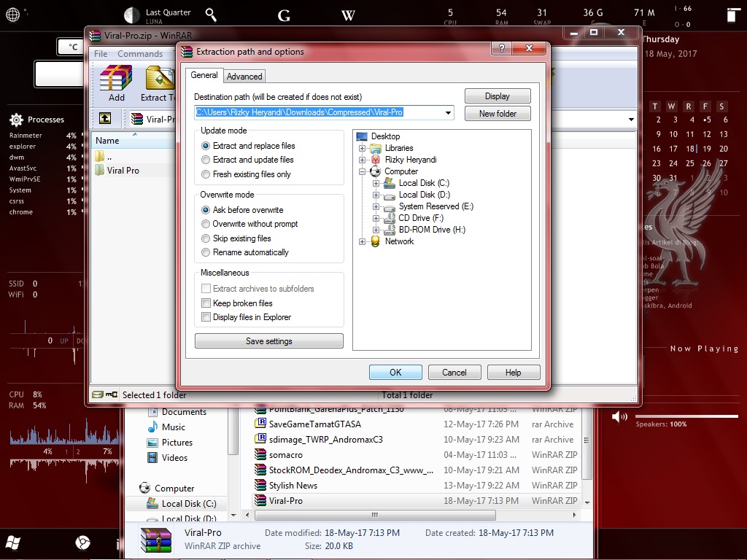Image resolution: width=747 pixels, height=560 pixels.
Task: Select Extract and update files option
Action: coord(247,160)
